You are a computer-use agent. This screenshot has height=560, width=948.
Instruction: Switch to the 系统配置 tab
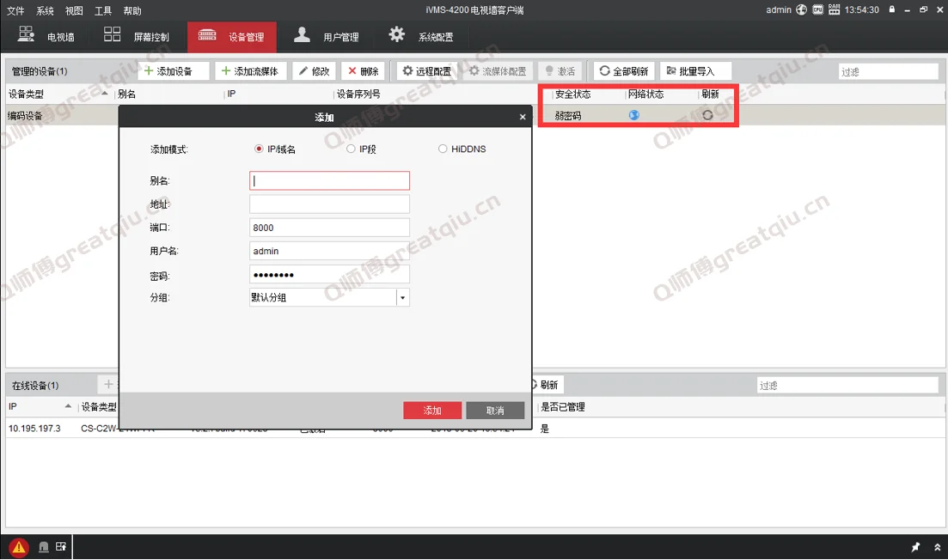pos(421,37)
